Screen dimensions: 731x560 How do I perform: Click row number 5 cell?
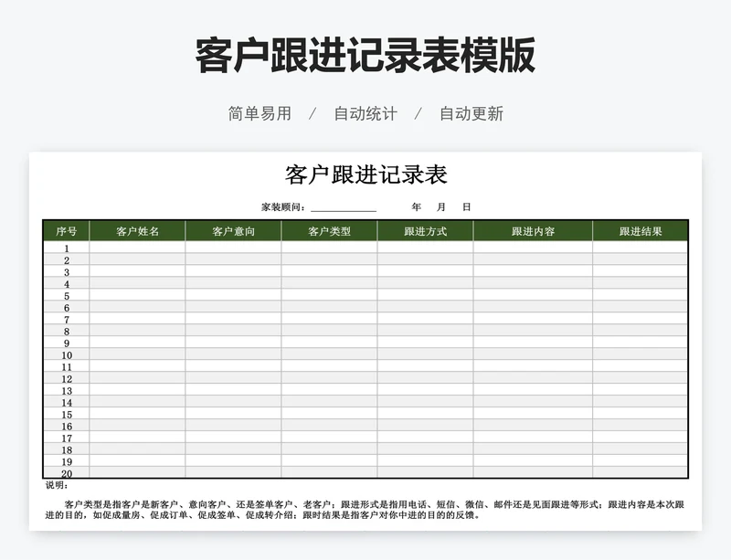point(66,295)
